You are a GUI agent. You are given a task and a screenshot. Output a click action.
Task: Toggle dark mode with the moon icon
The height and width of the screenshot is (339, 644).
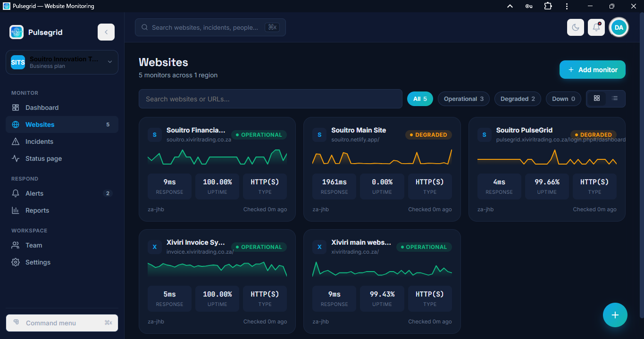576,27
